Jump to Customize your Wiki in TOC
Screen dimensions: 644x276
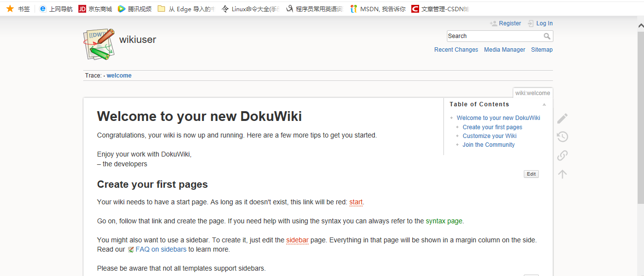[x=489, y=136]
